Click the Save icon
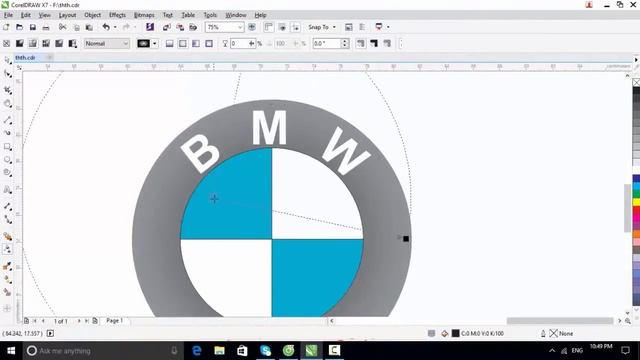 coord(33,27)
